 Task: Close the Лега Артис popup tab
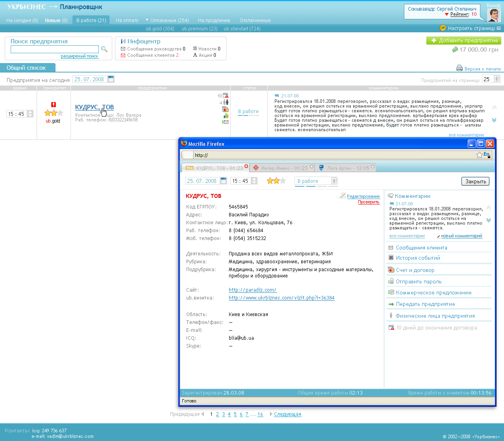pyautogui.click(x=373, y=166)
